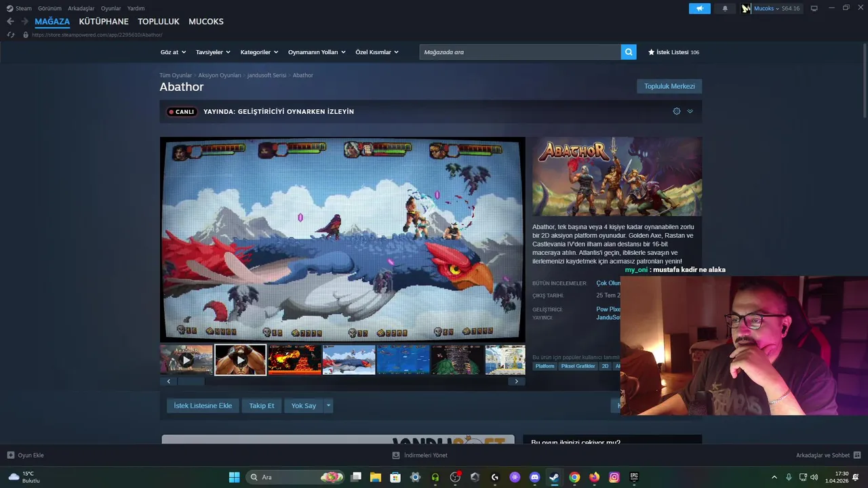Follow the Aksiyon Oyunları breadcrumb

tap(220, 75)
